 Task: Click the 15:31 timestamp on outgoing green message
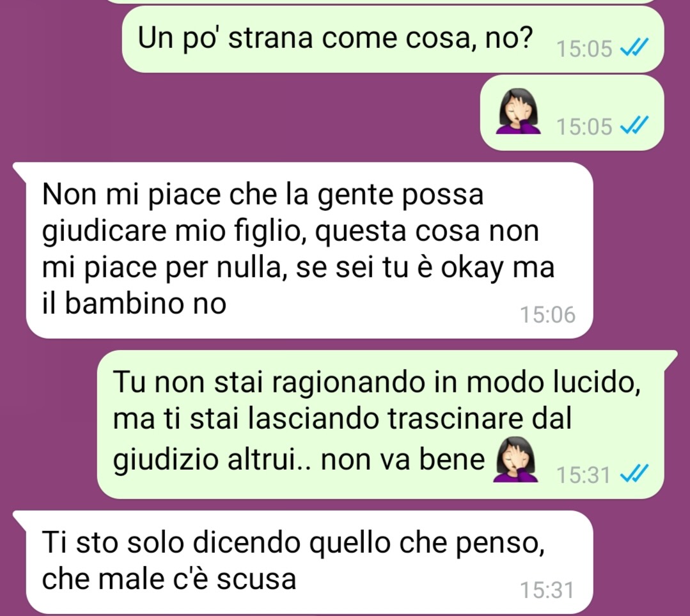point(583,475)
